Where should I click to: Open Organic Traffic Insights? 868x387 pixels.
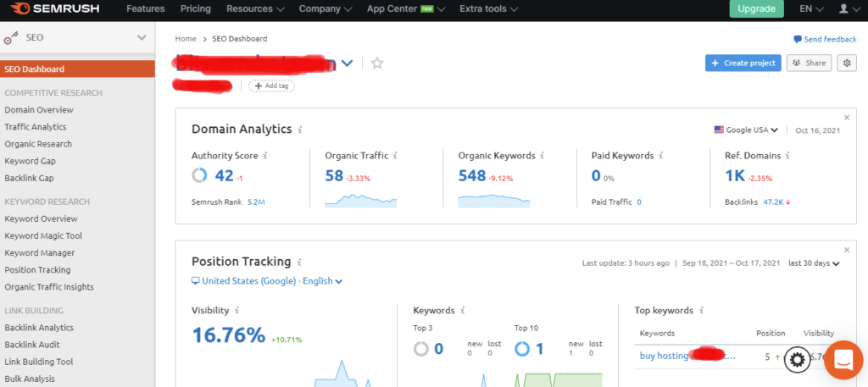click(x=49, y=287)
